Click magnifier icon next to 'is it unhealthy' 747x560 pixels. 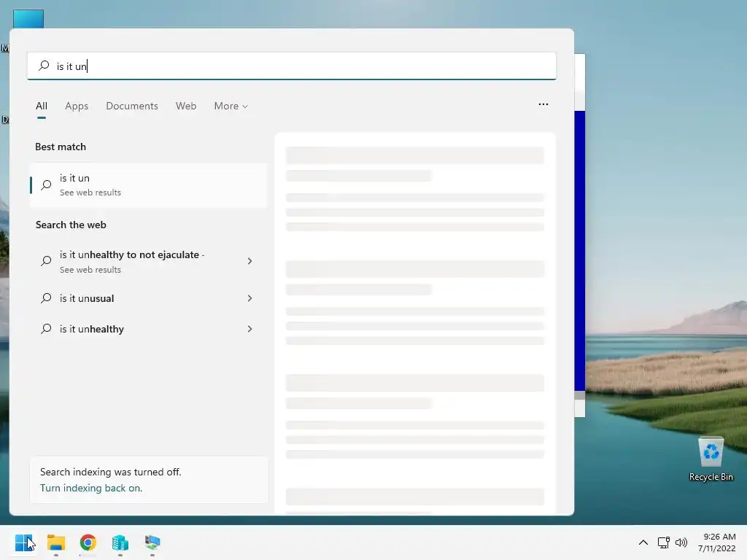46,329
